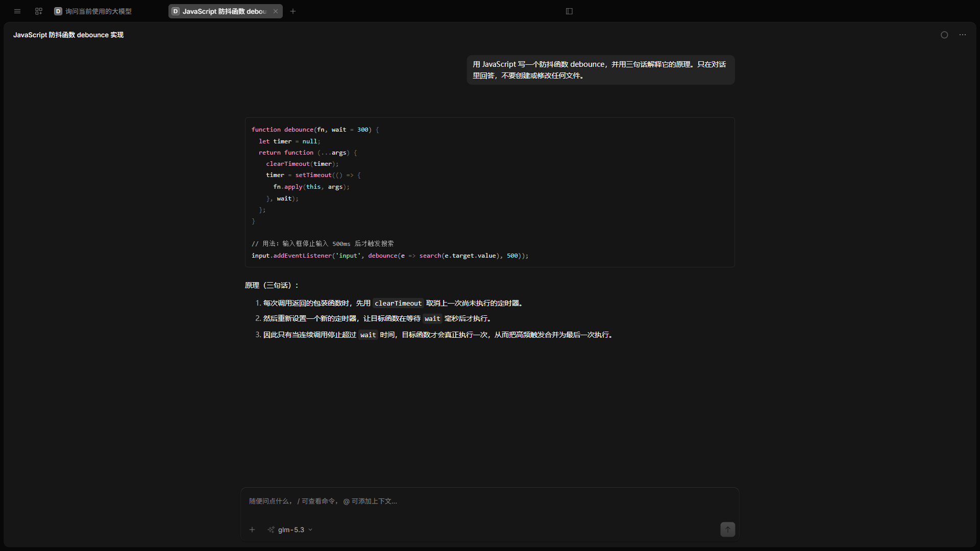Click the sparkle icon next to glm-5.3
This screenshot has width=980, height=551.
(x=271, y=530)
